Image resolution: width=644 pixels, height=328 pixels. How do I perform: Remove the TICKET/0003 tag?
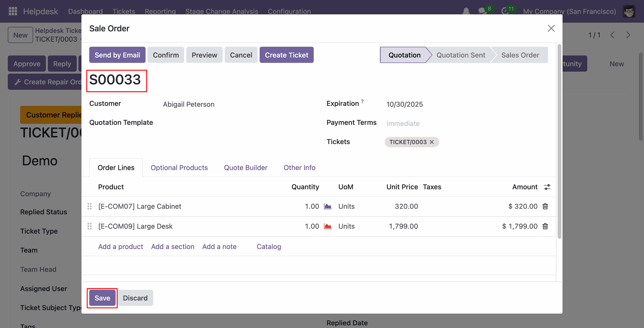pos(432,142)
